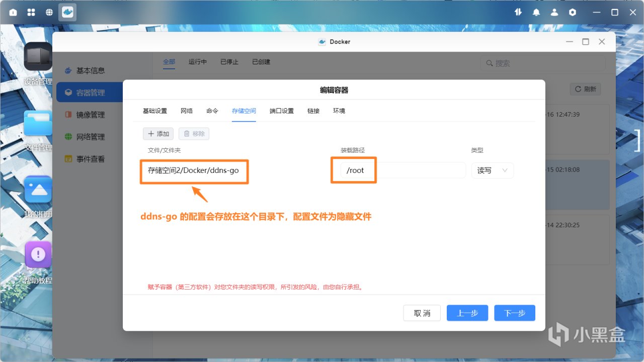Click the 存储空间2/Docker/ddns-go folder path
644x362 pixels.
click(194, 170)
